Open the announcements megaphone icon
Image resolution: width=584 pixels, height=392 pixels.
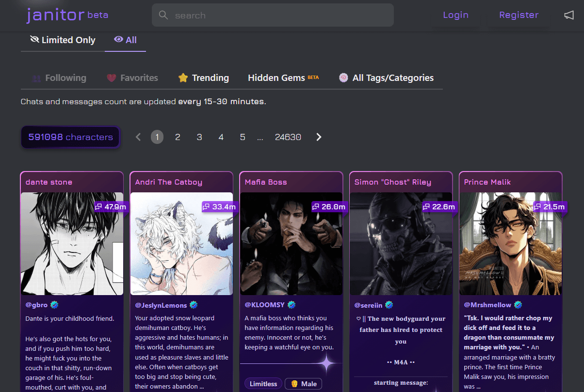[569, 15]
